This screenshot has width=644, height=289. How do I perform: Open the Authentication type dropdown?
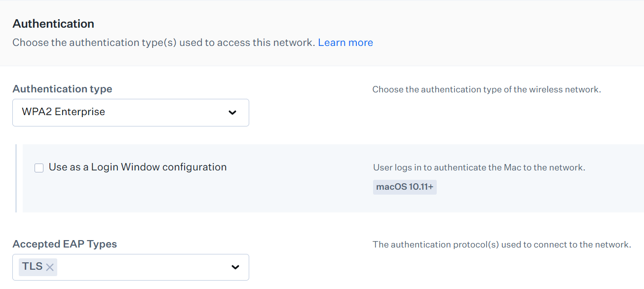click(x=130, y=113)
